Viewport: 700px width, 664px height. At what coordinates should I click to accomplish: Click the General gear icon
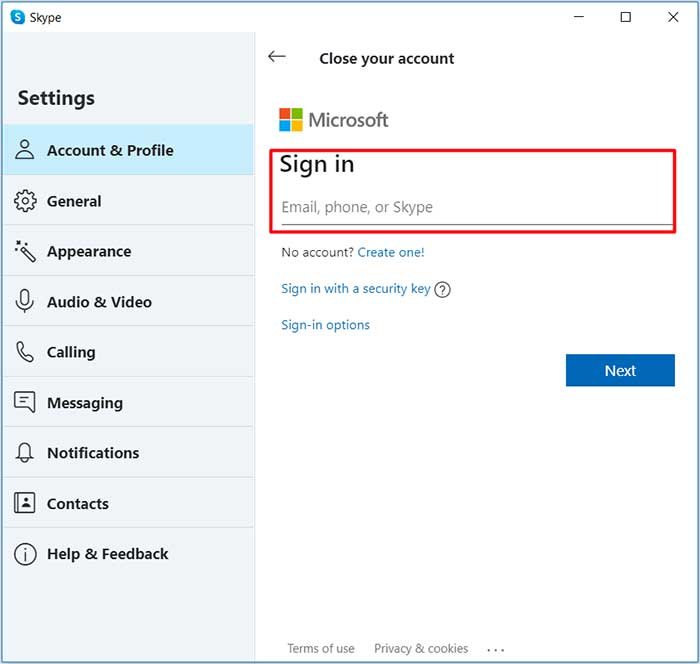point(25,201)
